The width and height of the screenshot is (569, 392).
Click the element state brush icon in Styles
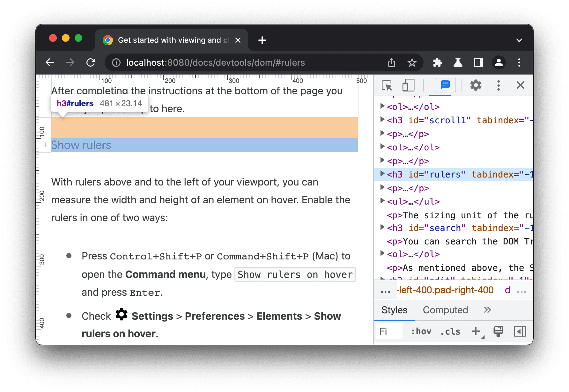[x=498, y=331]
